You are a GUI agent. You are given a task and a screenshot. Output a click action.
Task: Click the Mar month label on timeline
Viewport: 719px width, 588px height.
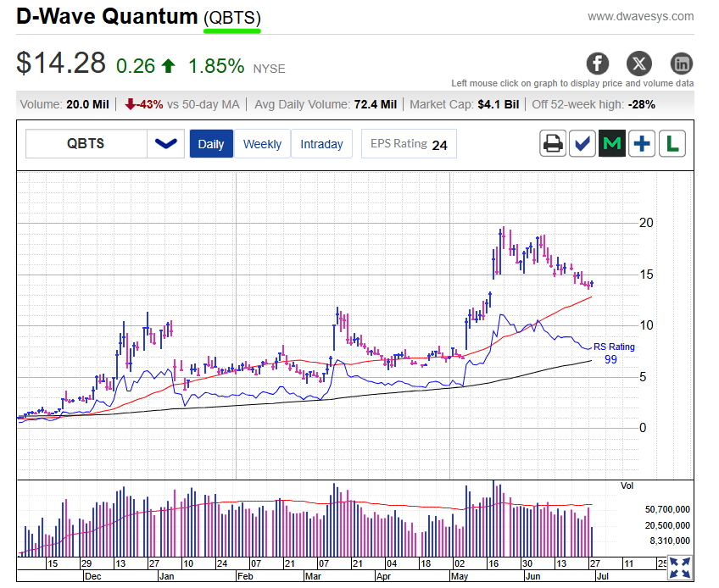click(313, 576)
